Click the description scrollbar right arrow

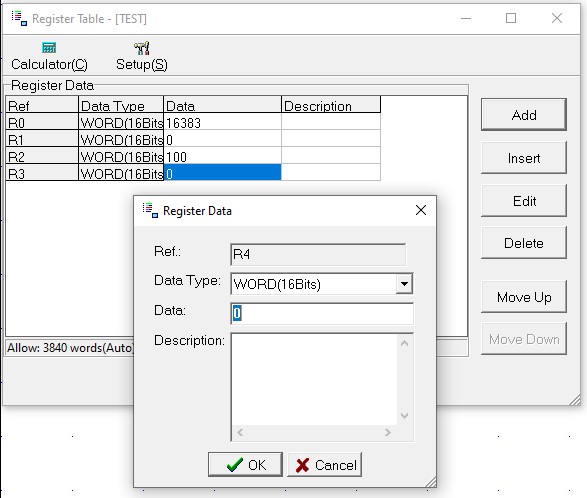pos(387,433)
